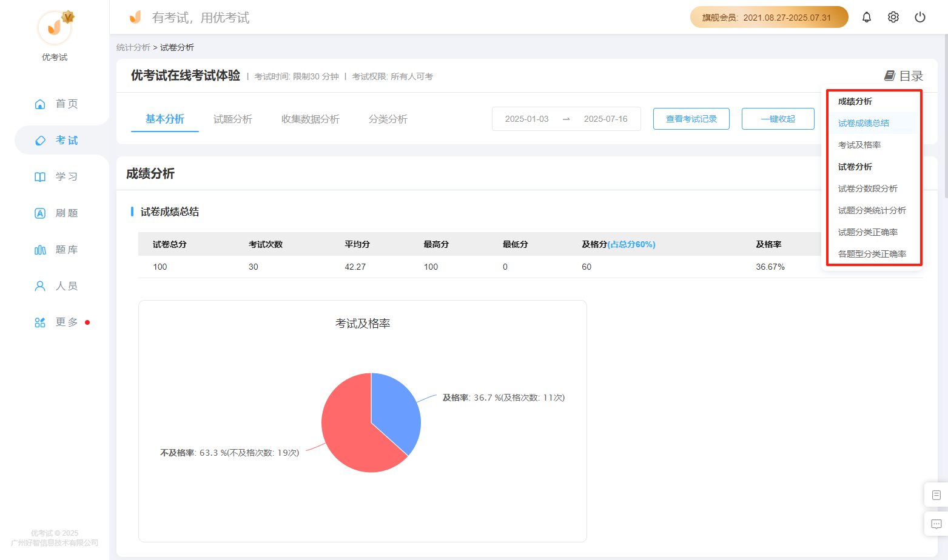948x560 pixels.
Task: Select 试卷分数段分析 in directory panel
Action: 868,188
